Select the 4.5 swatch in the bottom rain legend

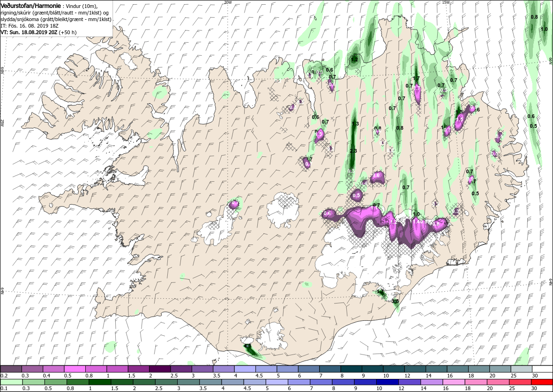pos(254,383)
